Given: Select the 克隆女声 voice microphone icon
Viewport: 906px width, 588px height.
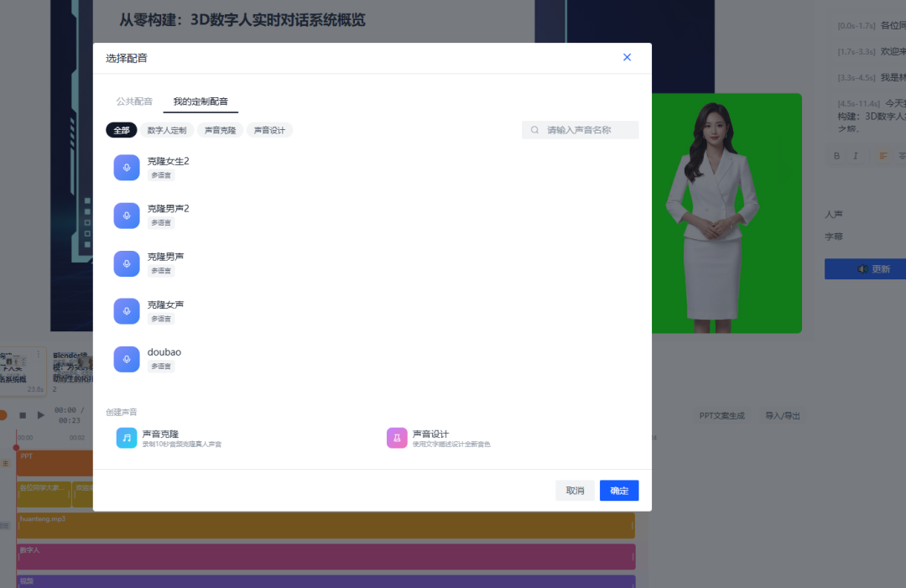Looking at the screenshot, I should (x=127, y=311).
